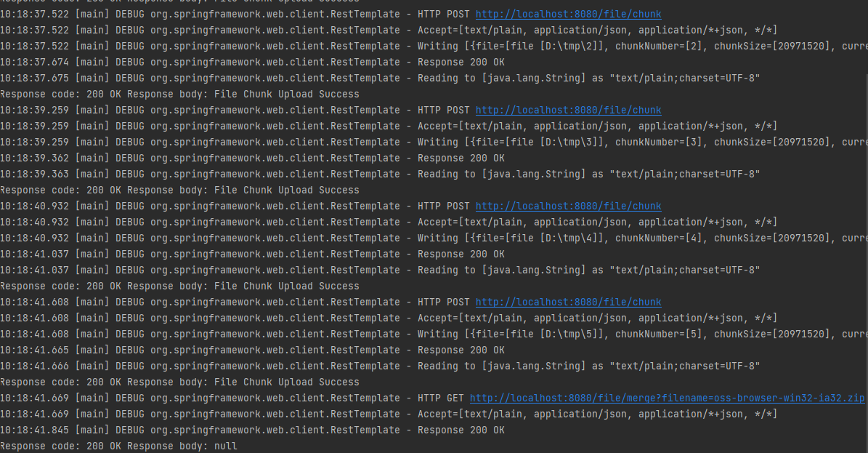This screenshot has width=868, height=453.
Task: Open the chunk upload link at 10:18:39.259
Action: (568, 110)
